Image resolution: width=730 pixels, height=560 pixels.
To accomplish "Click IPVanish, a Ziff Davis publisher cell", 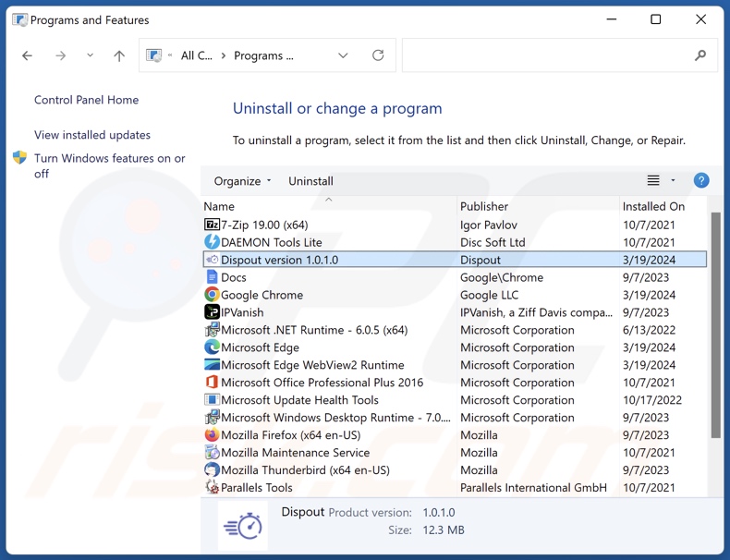I will click(x=536, y=312).
